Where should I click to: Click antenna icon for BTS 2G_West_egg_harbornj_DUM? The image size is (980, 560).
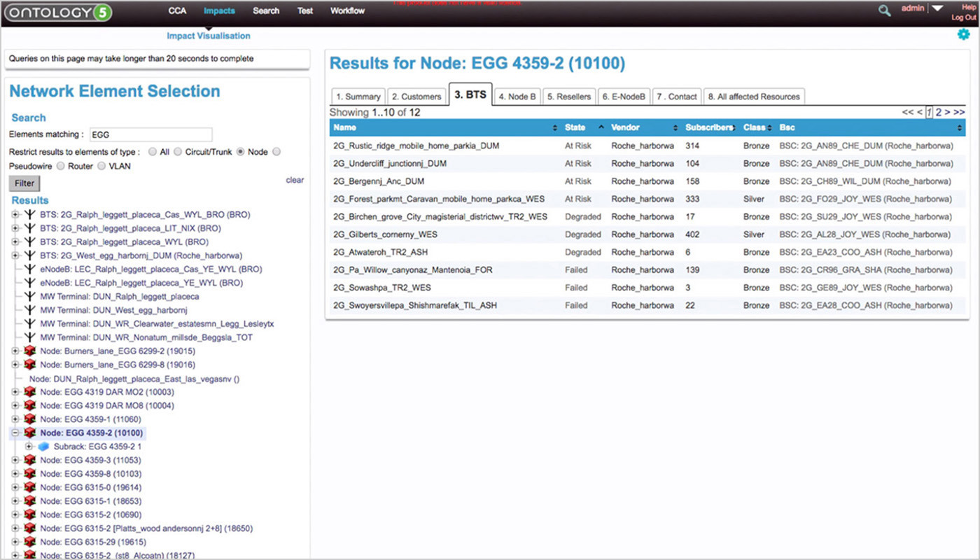tap(29, 255)
